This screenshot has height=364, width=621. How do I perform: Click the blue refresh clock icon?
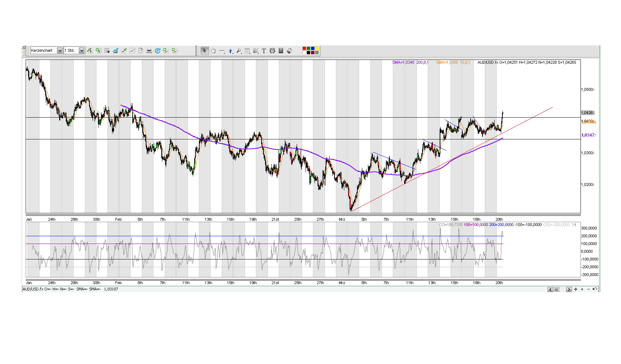coord(157,51)
